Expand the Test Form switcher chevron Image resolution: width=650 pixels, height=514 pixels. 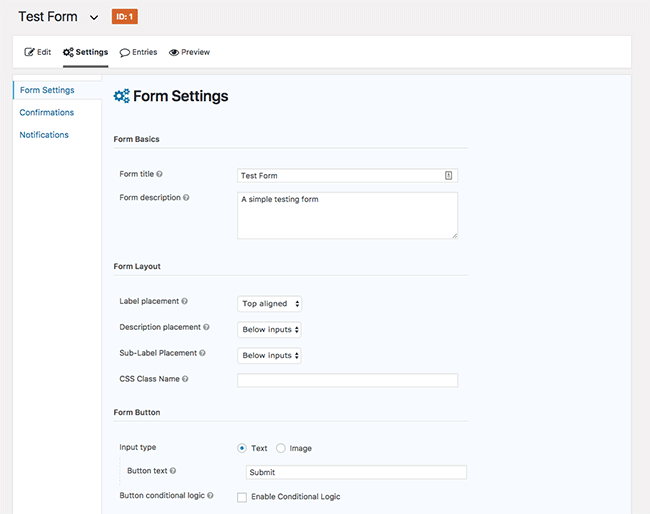coord(94,17)
